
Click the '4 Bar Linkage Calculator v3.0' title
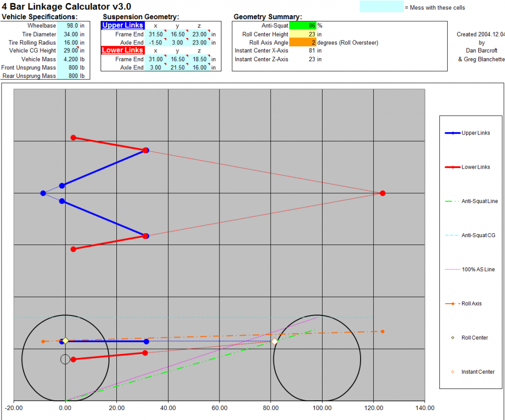tap(67, 6)
